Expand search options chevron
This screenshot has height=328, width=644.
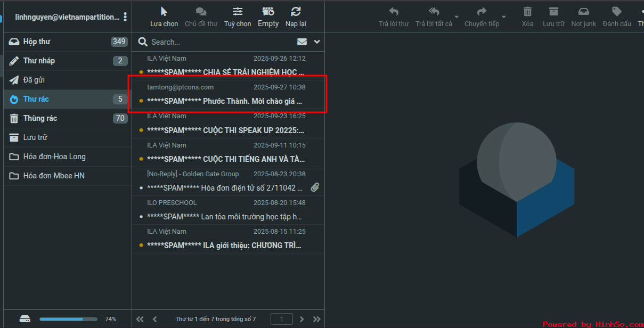coord(317,42)
